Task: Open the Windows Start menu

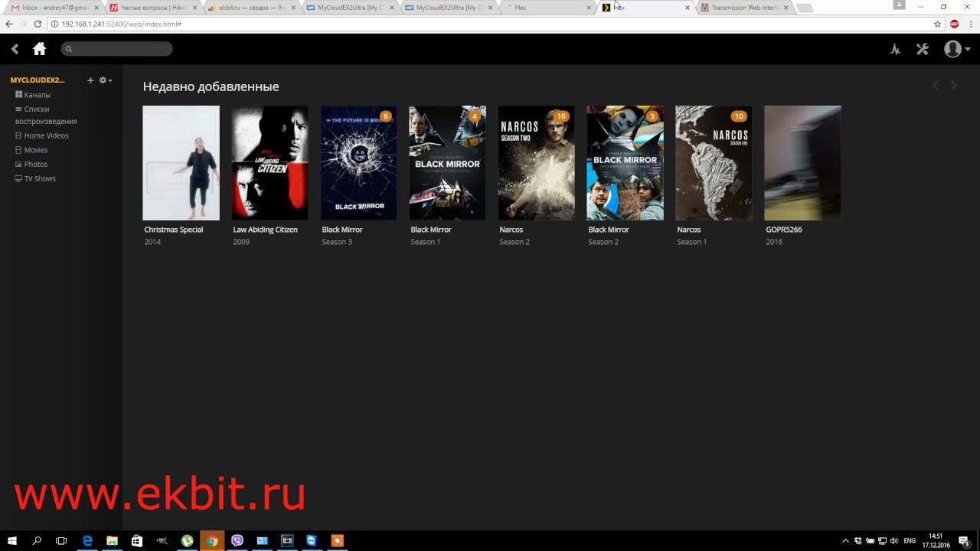Action: click(x=12, y=540)
